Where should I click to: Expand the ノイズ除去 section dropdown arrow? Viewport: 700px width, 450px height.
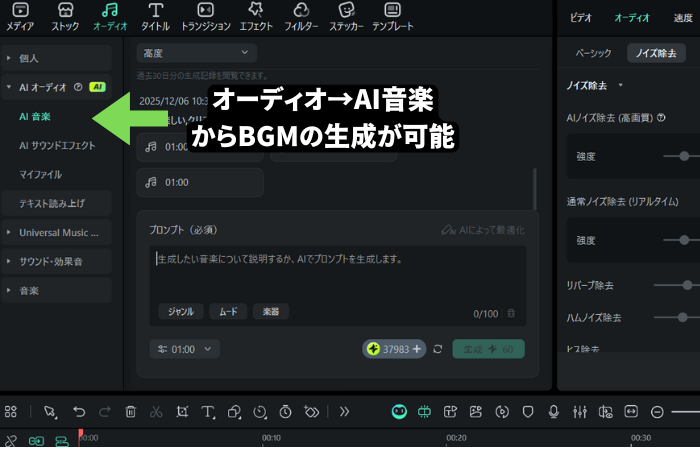click(621, 85)
